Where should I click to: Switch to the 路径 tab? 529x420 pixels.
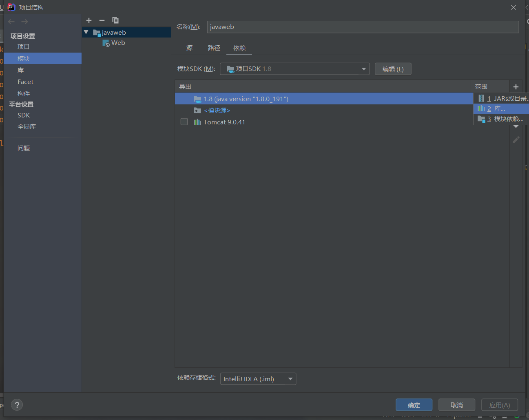coord(214,48)
